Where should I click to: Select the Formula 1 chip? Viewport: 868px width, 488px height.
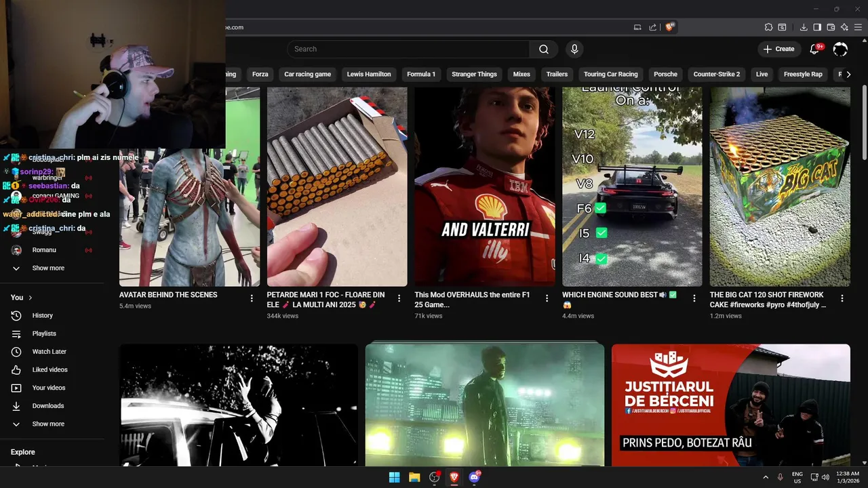click(x=421, y=74)
